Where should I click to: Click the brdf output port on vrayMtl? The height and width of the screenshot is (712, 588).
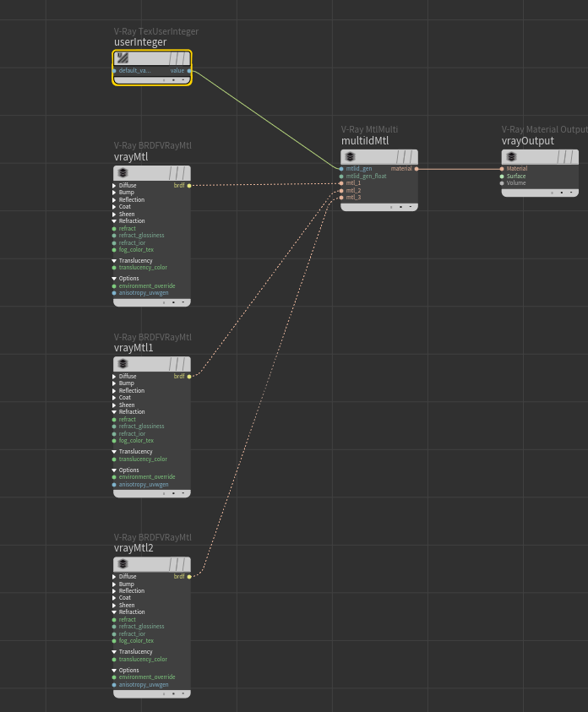click(189, 185)
